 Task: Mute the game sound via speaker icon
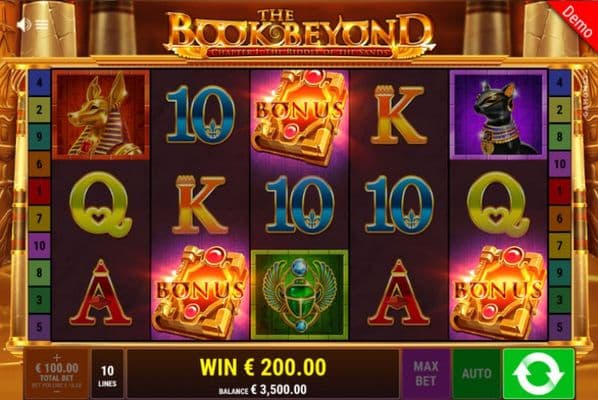(24, 25)
